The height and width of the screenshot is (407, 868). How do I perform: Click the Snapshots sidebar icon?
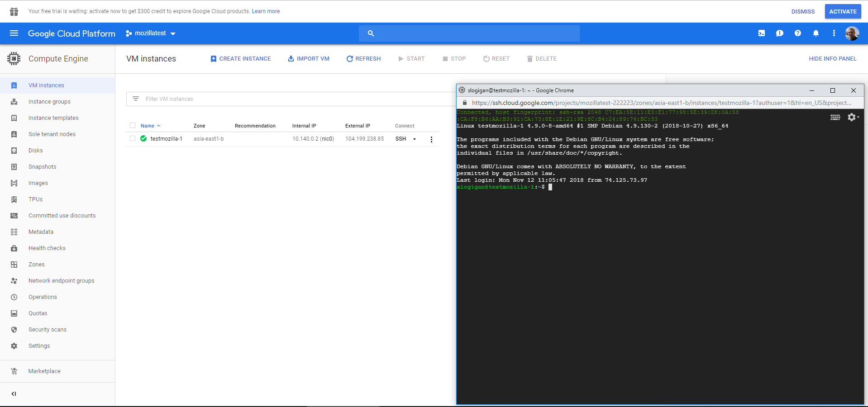point(14,167)
